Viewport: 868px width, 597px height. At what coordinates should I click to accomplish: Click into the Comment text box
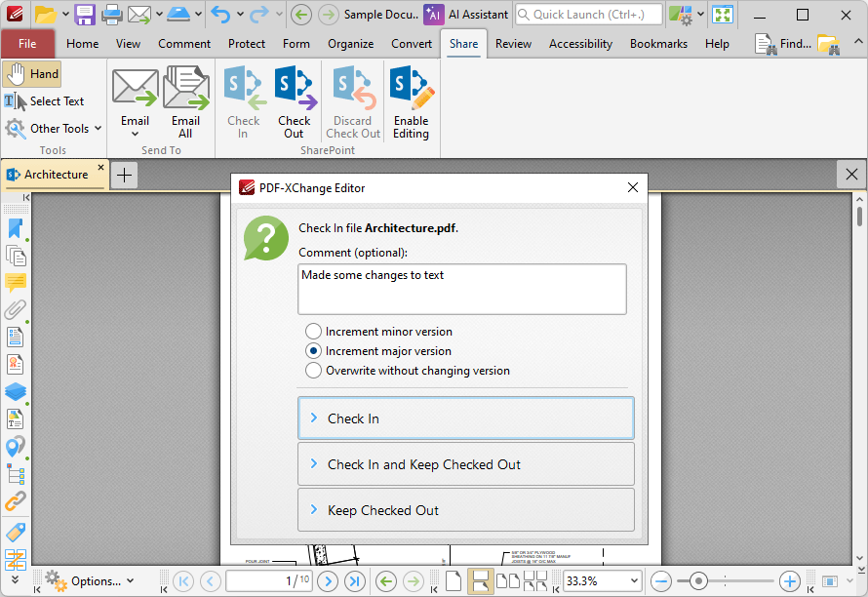tap(461, 289)
